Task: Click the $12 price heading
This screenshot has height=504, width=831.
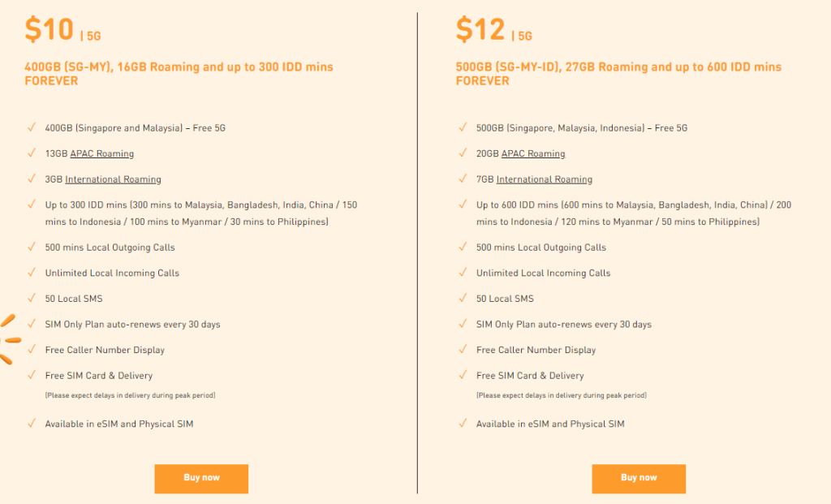Action: (480, 29)
